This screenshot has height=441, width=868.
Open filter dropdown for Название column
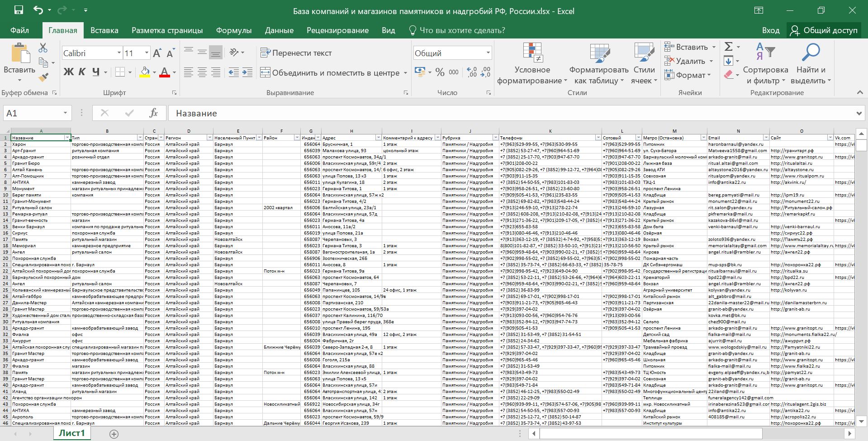67,138
